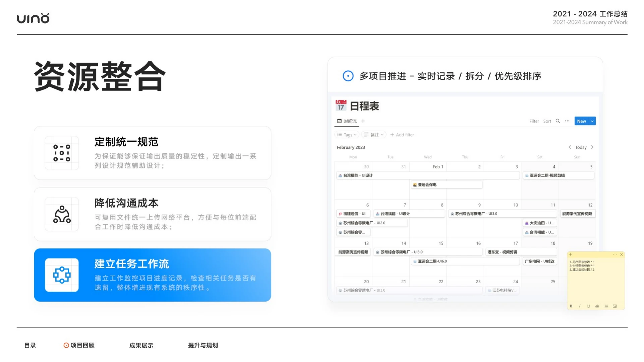644x362 pixels.
Task: Open the 亚运会保电 calendar entry
Action: (x=447, y=185)
